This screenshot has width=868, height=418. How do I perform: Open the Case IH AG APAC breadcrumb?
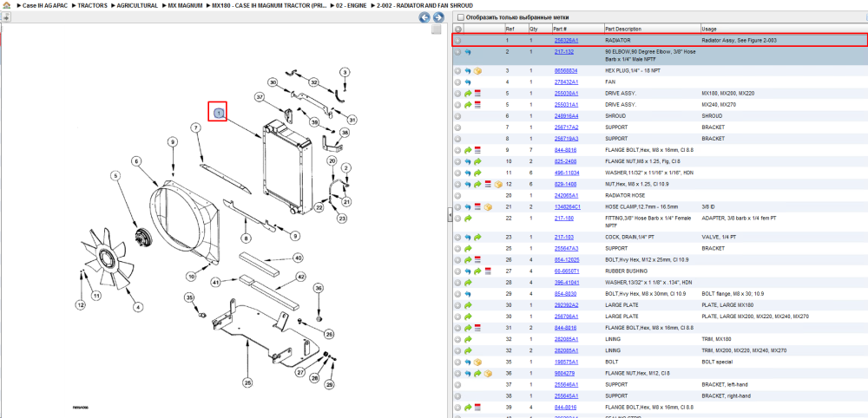(44, 5)
